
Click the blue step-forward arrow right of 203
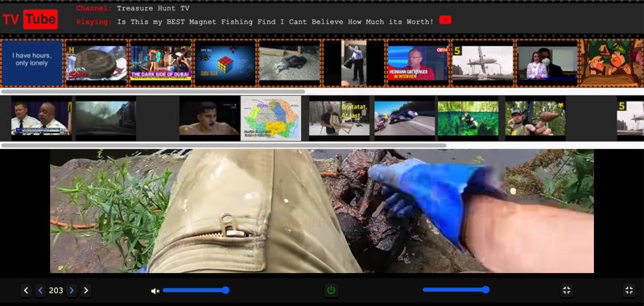72,291
